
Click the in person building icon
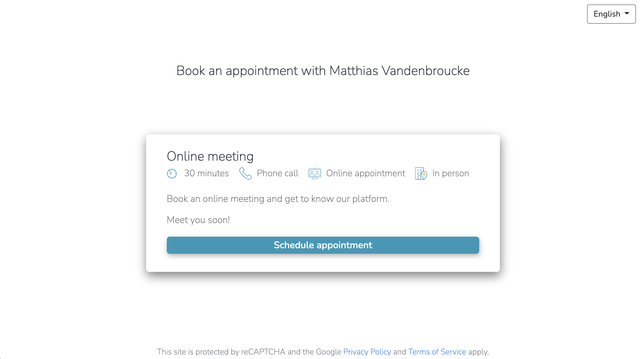click(x=421, y=173)
